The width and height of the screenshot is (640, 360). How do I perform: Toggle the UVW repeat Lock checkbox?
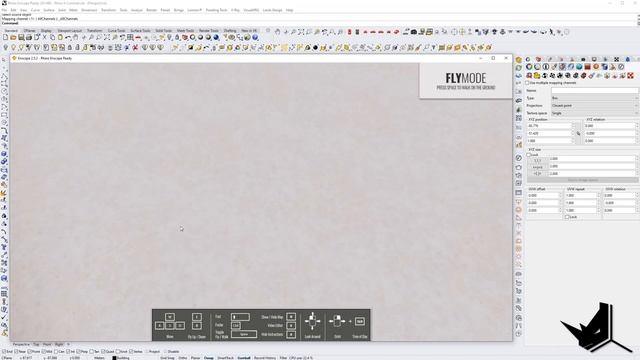[x=567, y=217]
